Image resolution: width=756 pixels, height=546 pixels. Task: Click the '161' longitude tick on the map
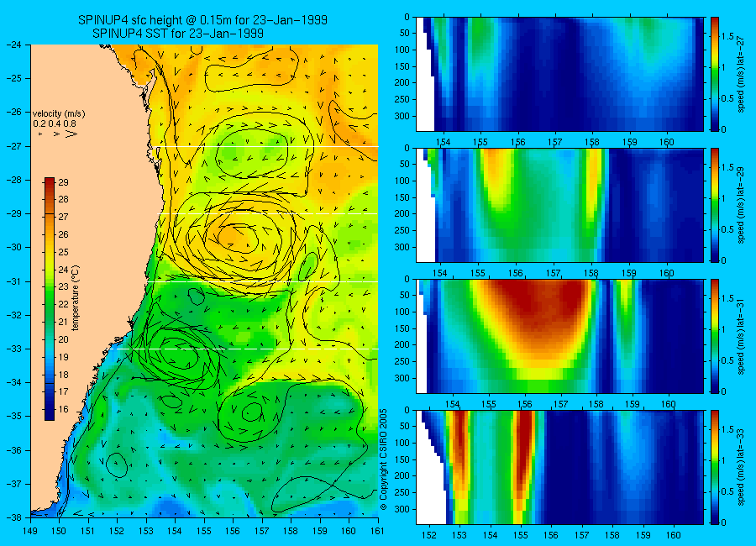click(x=377, y=531)
